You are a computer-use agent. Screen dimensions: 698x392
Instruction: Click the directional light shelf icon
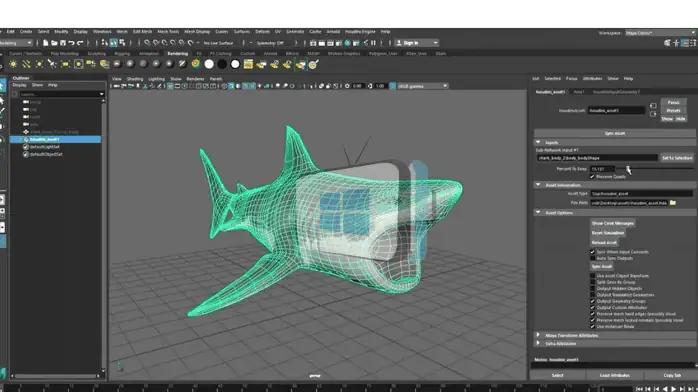pos(26,64)
